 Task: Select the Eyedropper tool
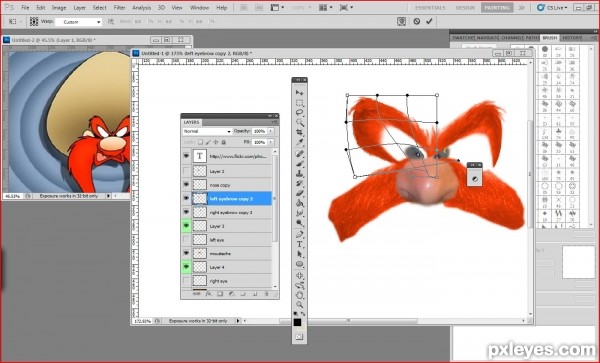299,142
